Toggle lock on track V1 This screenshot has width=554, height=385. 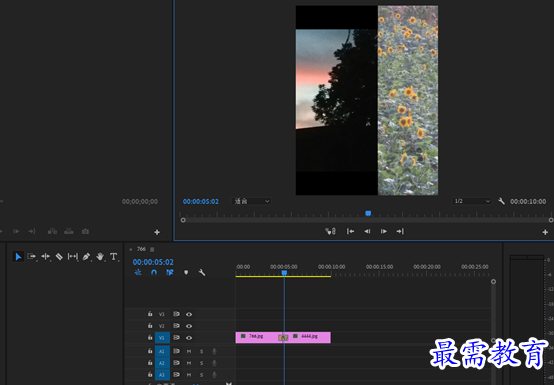(x=150, y=337)
